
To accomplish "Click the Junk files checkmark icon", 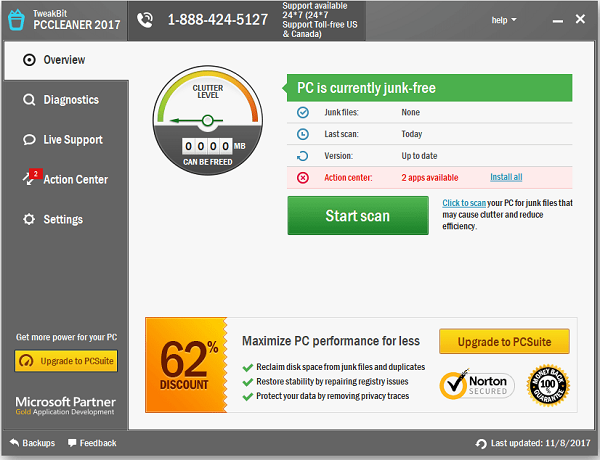I will tap(303, 113).
